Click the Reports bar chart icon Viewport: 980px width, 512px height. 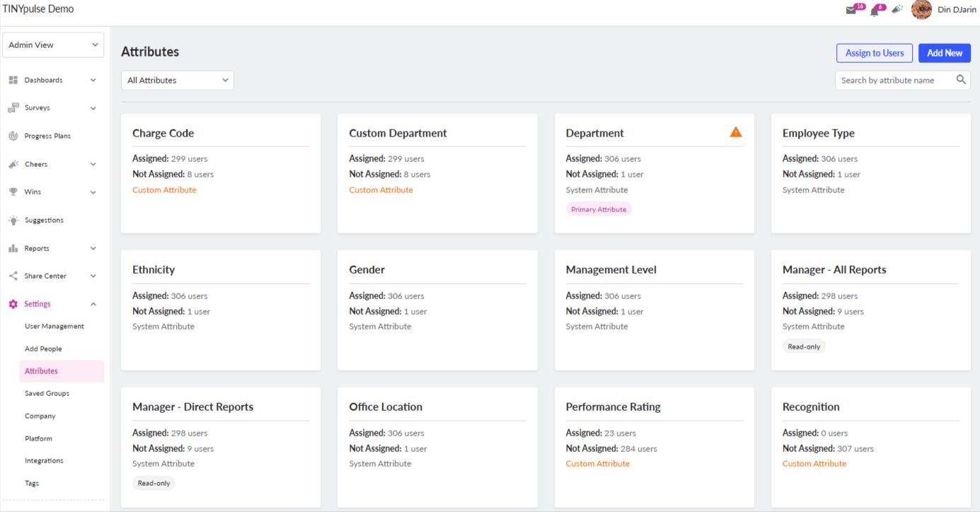tap(13, 248)
